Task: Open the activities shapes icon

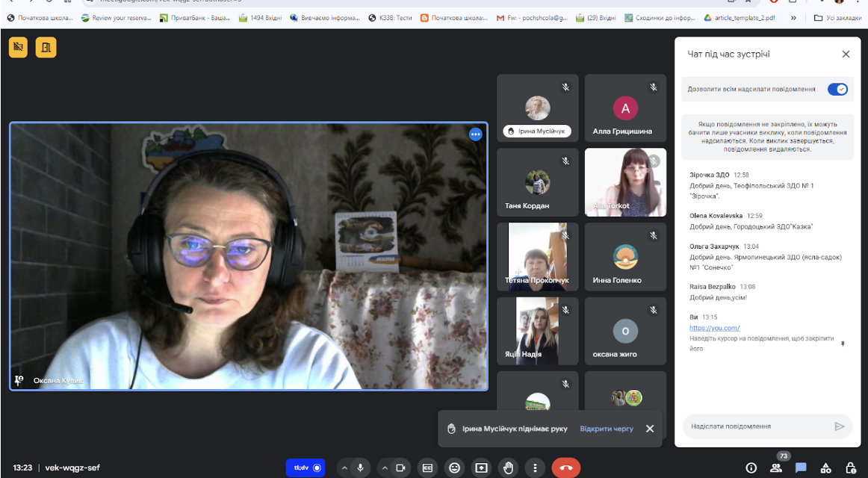Action: pos(826,468)
